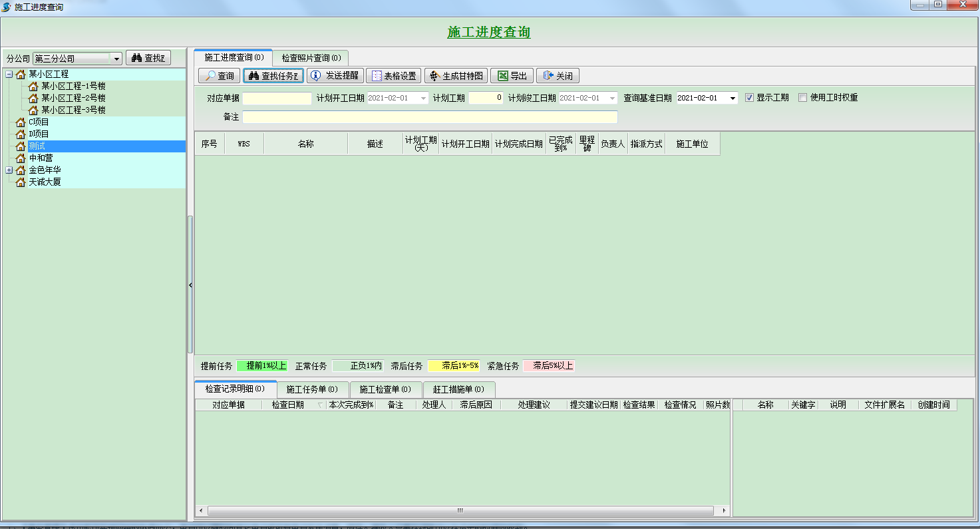The width and height of the screenshot is (980, 529).
Task: Click the 备注 remarks input field
Action: coord(430,117)
